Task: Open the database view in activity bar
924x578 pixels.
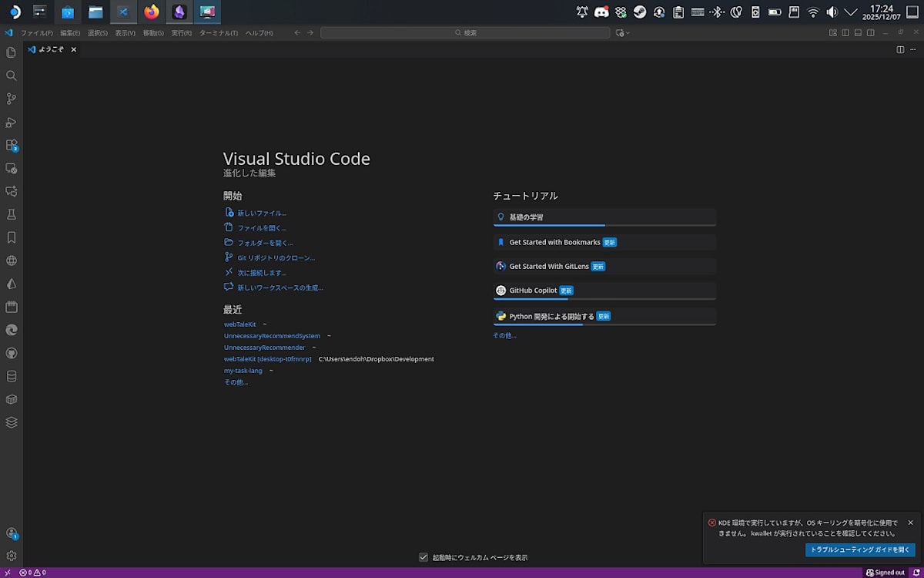Action: [x=12, y=376]
